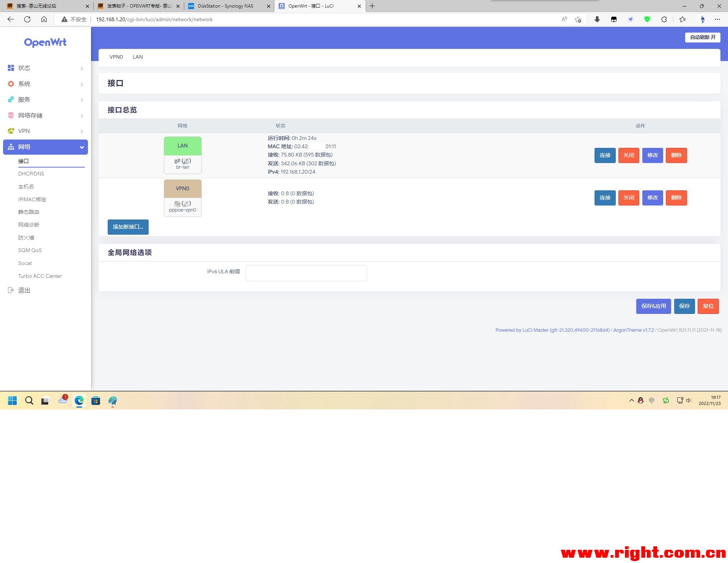Image resolution: width=728 pixels, height=563 pixels.
Task: Click the 保存&应用 button
Action: (x=654, y=306)
